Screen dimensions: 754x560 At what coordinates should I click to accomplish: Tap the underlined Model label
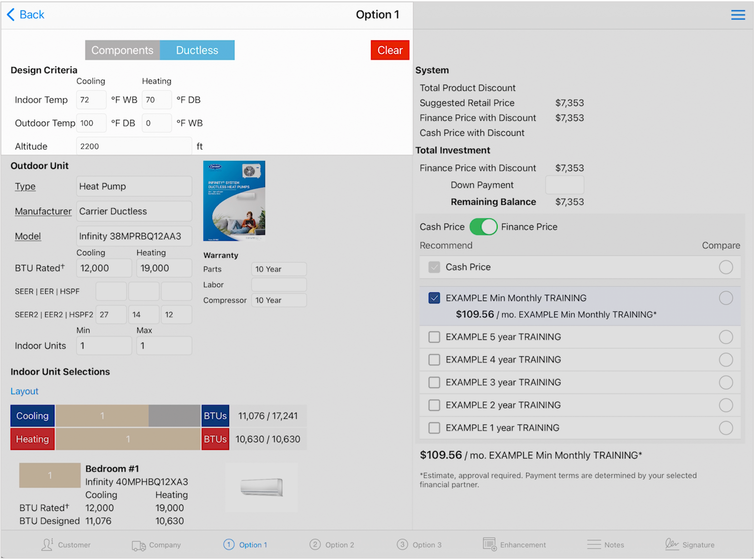pos(28,236)
